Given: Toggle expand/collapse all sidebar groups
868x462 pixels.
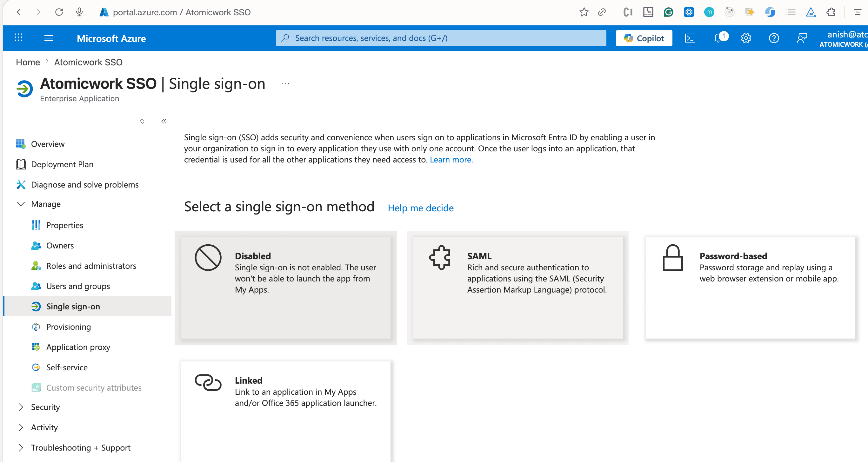Looking at the screenshot, I should point(142,121).
